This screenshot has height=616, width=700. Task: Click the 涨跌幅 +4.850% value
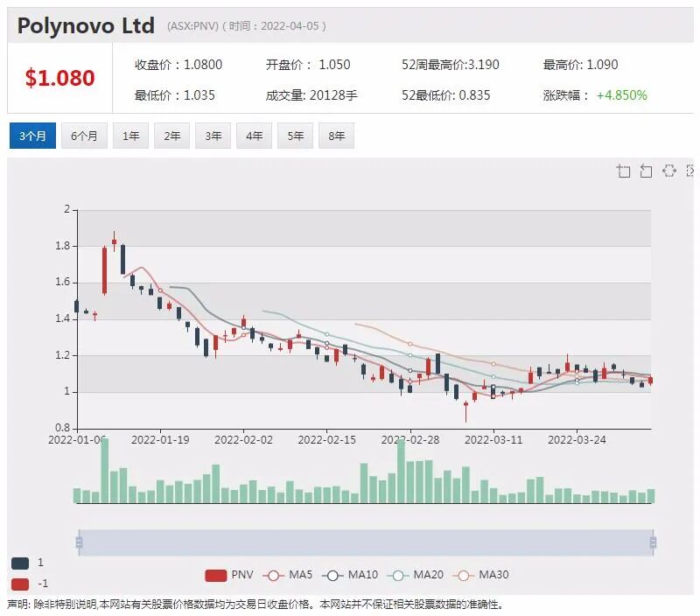pyautogui.click(x=595, y=95)
